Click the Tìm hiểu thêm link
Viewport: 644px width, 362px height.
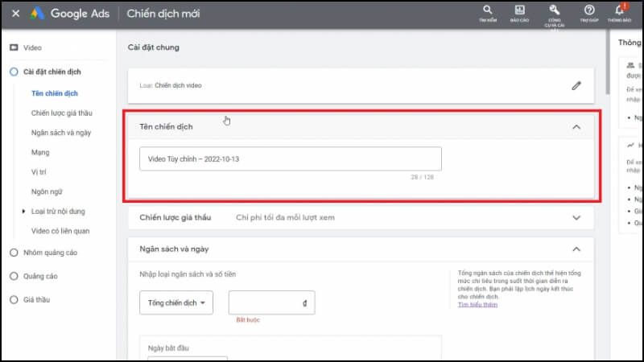pyautogui.click(x=477, y=305)
